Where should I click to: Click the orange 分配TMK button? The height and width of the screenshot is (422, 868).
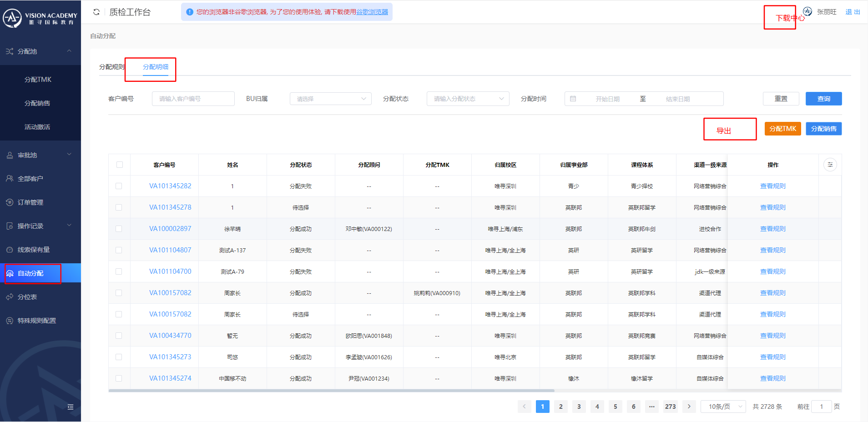click(x=782, y=129)
